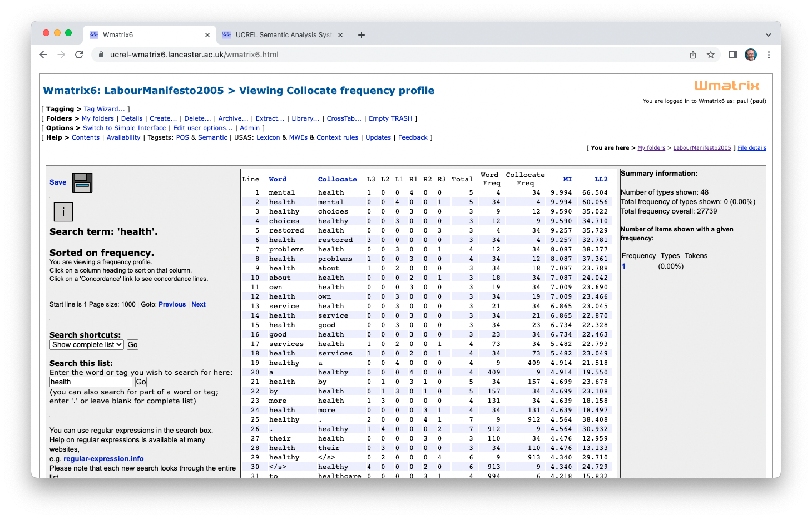Sort table by LL2 column heading
812x519 pixels.
601,179
